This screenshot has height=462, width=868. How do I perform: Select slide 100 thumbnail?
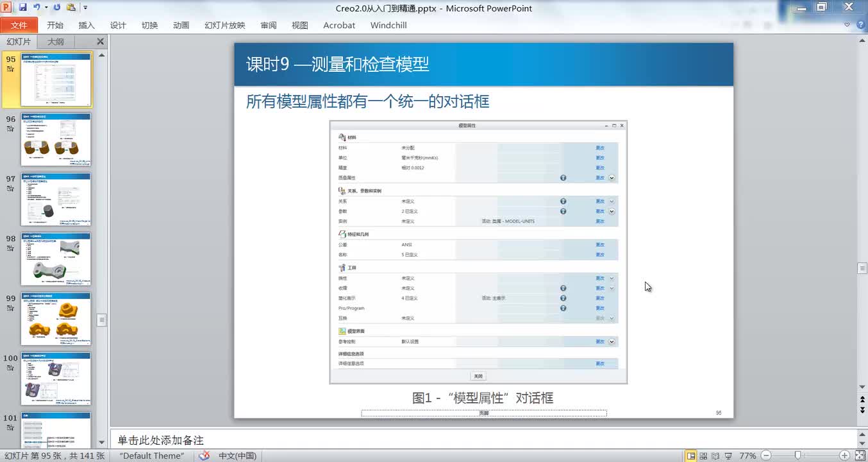(x=56, y=379)
